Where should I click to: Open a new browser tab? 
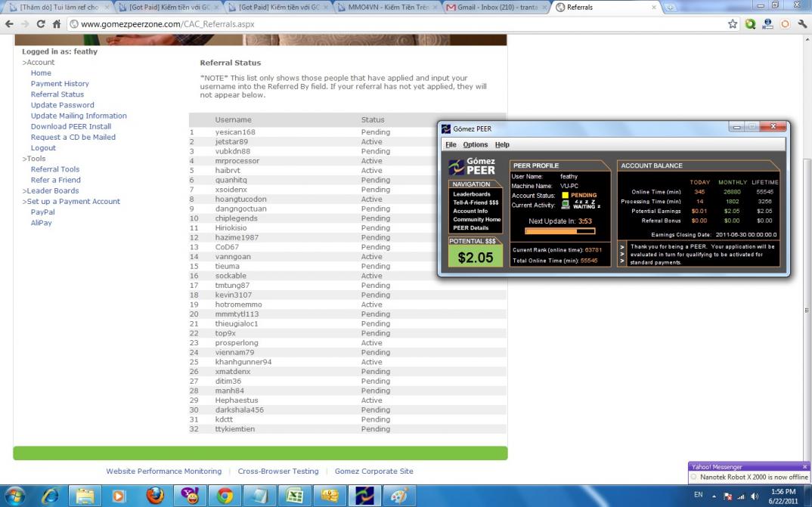coord(670,8)
